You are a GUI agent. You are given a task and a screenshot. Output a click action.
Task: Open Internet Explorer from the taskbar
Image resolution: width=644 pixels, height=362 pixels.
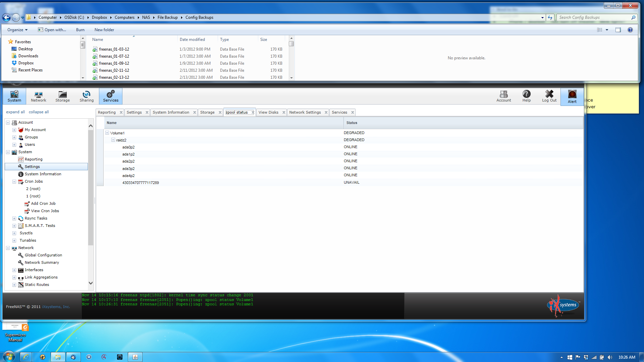pyautogui.click(x=26, y=357)
